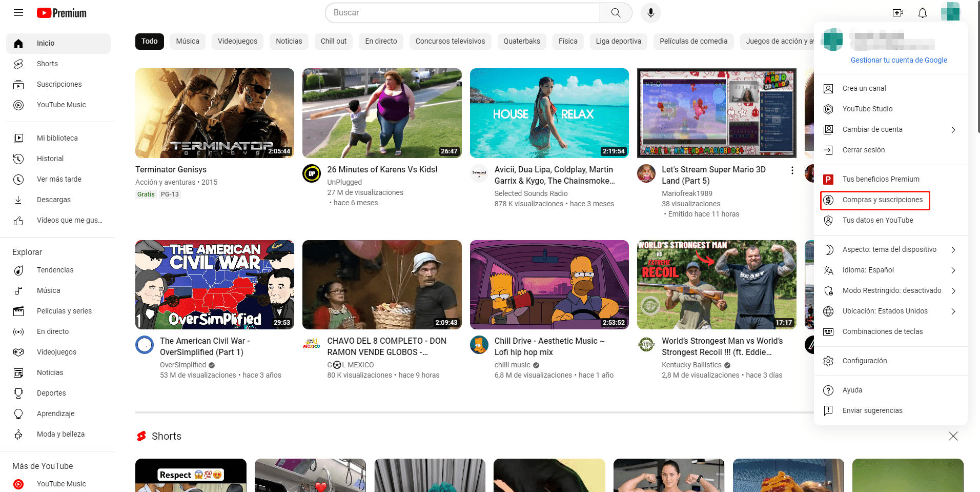
Task: Click the YouTube Premium logo
Action: pyautogui.click(x=62, y=13)
